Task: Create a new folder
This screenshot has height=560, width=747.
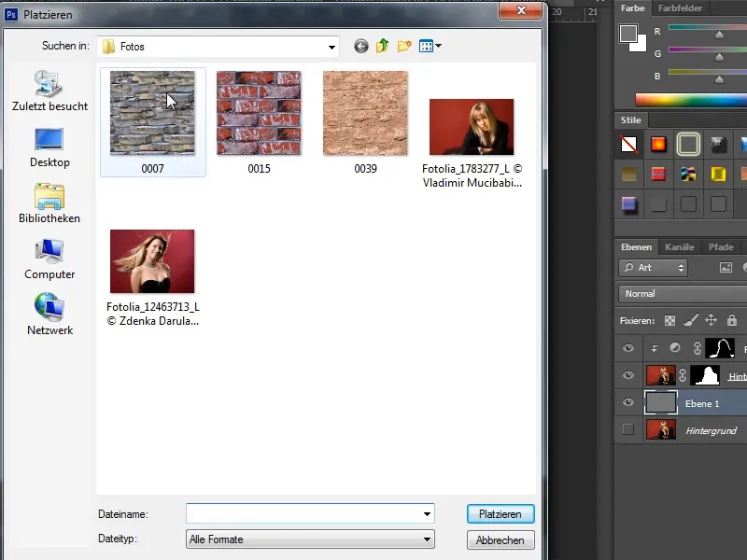Action: [404, 46]
